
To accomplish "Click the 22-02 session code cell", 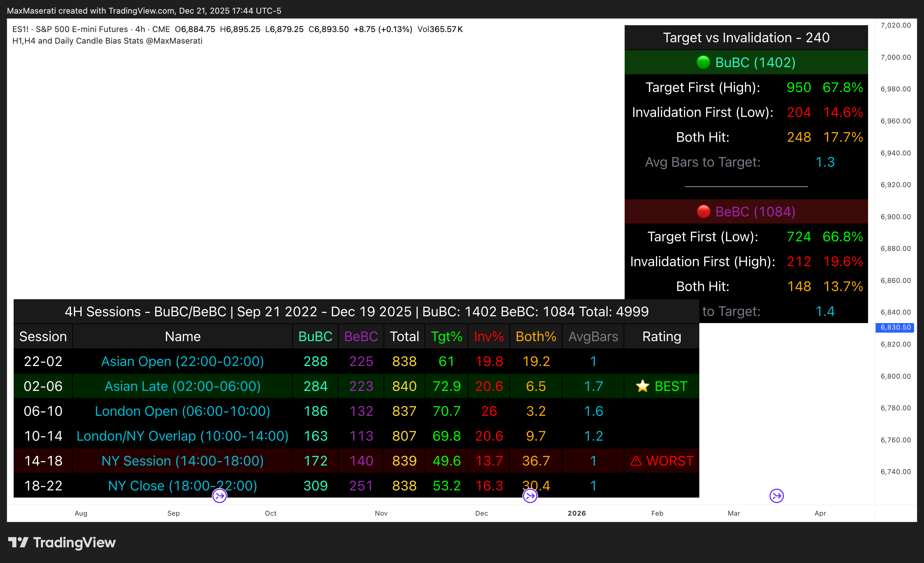I will point(43,361).
